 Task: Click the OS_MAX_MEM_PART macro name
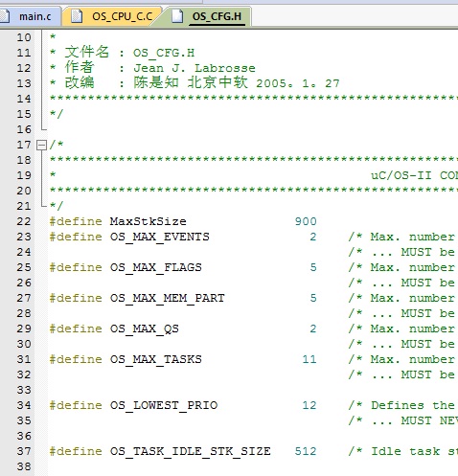pyautogui.click(x=168, y=298)
